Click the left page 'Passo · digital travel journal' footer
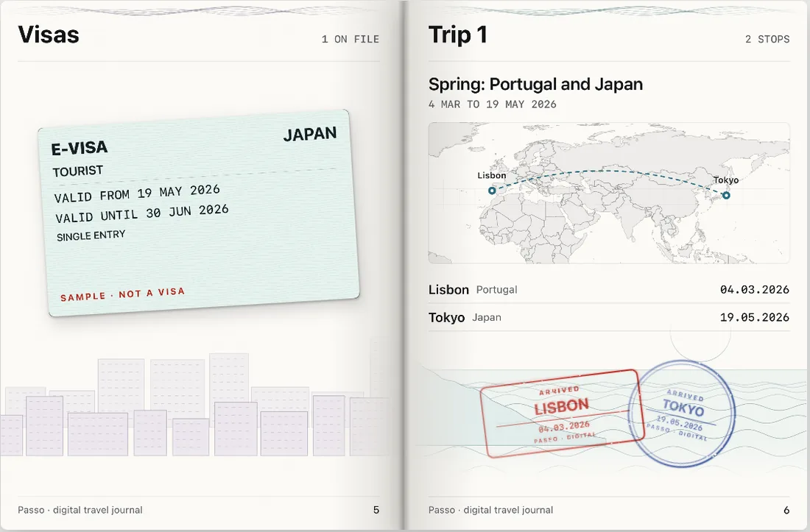The image size is (810, 532). (x=80, y=510)
